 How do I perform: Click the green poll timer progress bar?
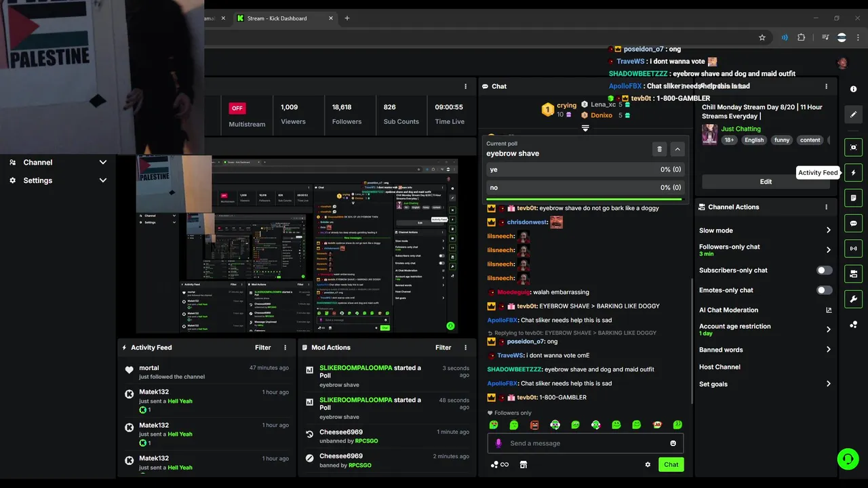(x=584, y=199)
